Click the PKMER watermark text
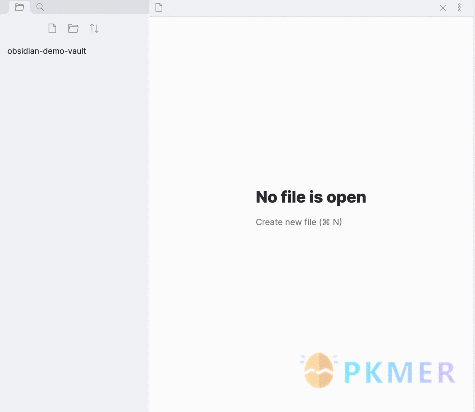The height and width of the screenshot is (412, 475). (x=399, y=372)
